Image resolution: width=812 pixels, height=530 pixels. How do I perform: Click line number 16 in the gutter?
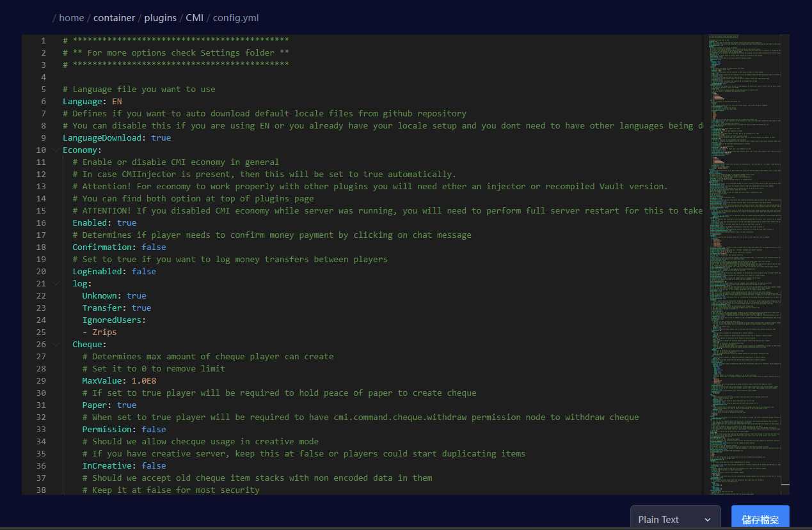click(x=42, y=223)
